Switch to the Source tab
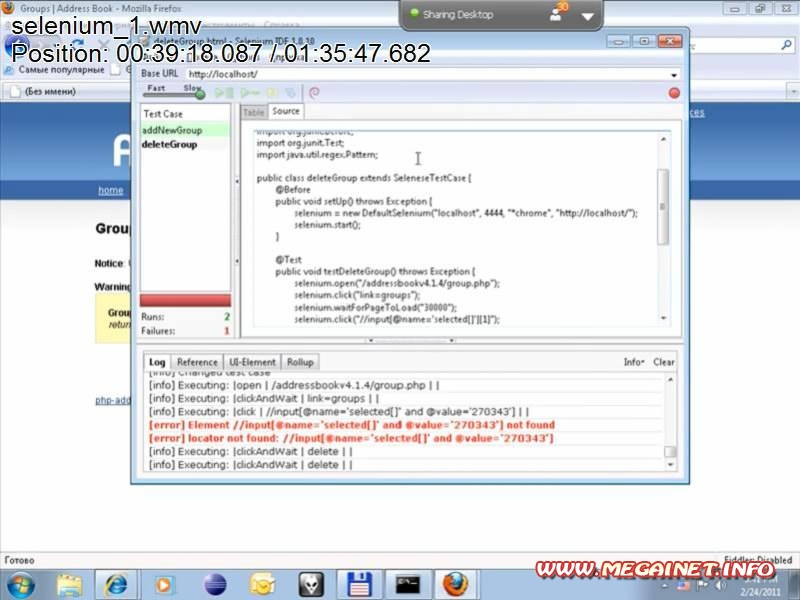800x600 pixels. [x=286, y=111]
